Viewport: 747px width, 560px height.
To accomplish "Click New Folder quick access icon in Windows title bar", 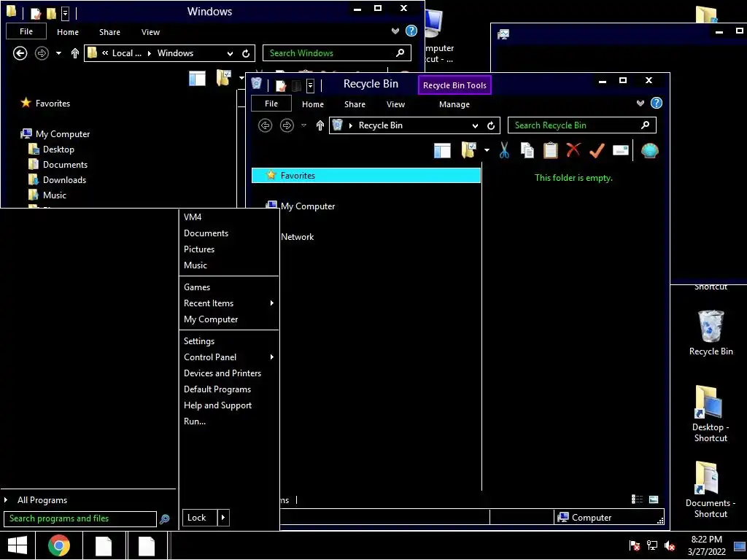I will [x=51, y=13].
